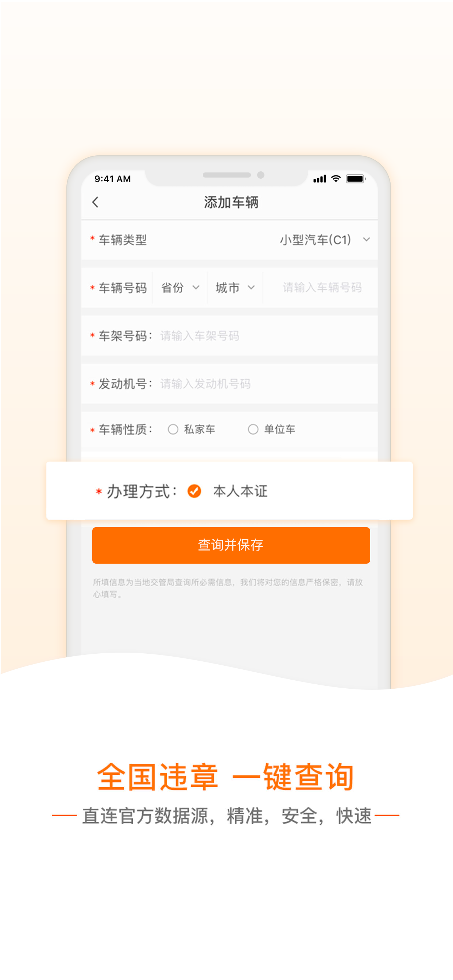Expand the 城市 city dropdown
This screenshot has height=980, width=453.
(x=235, y=288)
